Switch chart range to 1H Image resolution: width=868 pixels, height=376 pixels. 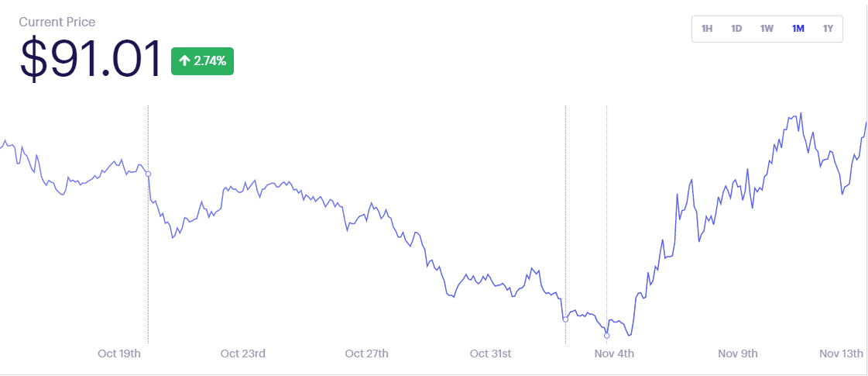tap(706, 28)
